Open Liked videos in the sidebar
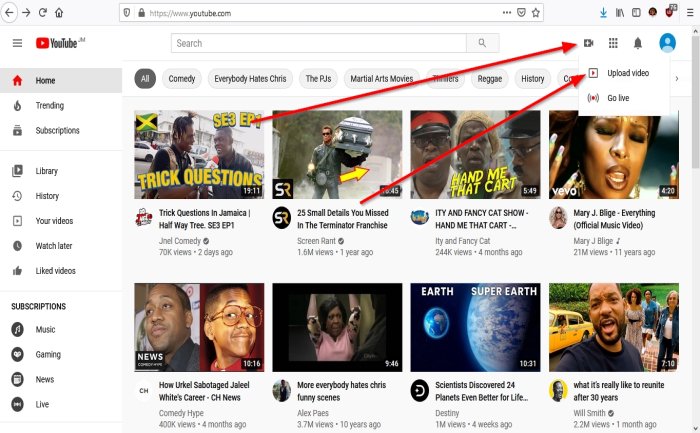Image resolution: width=700 pixels, height=433 pixels. [61, 271]
